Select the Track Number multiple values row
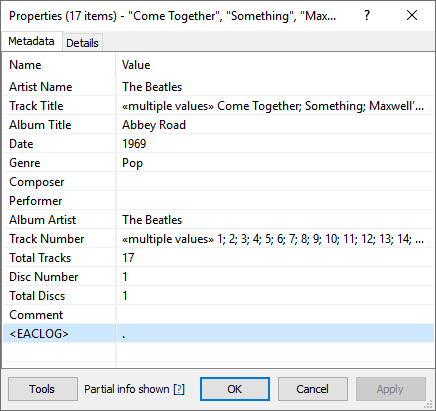Image resolution: width=436 pixels, height=411 pixels. coord(218,239)
